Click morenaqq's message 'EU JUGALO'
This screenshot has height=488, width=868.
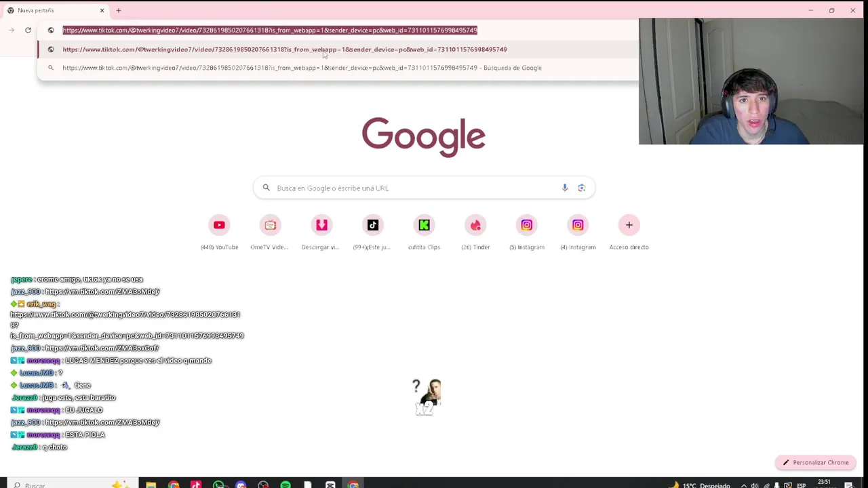point(84,410)
